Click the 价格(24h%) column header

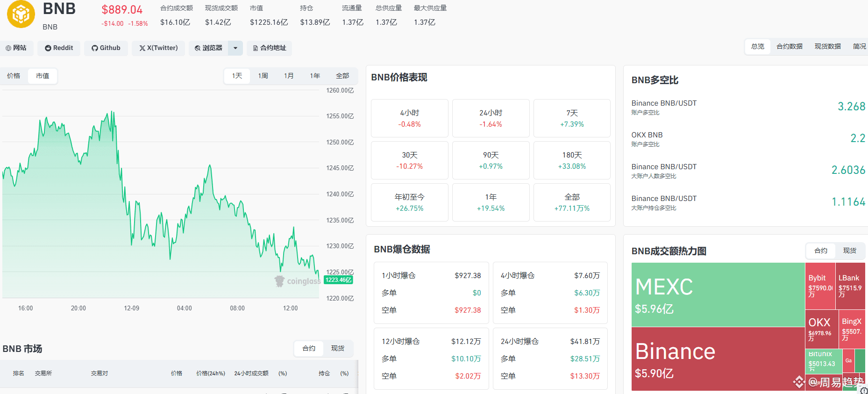point(211,373)
